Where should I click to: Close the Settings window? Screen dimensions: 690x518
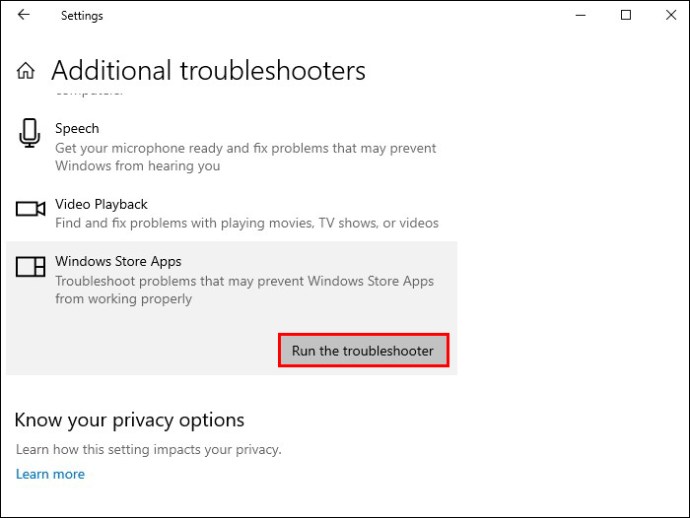(x=671, y=15)
